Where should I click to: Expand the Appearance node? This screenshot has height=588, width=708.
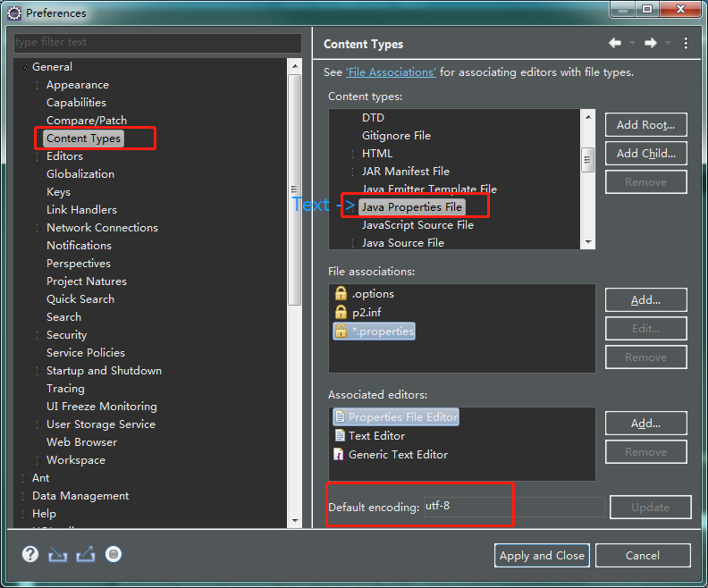38,85
